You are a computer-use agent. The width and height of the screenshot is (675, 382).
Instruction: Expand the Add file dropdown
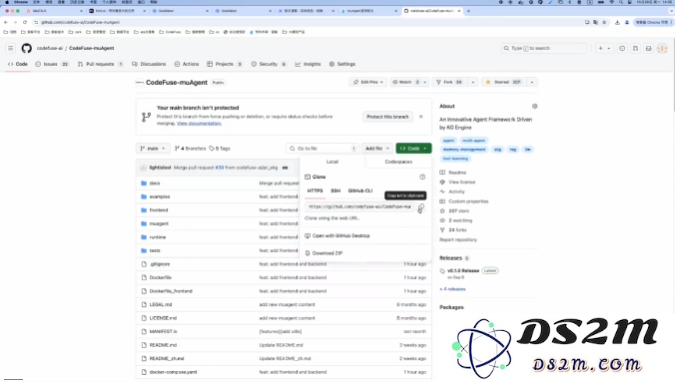pyautogui.click(x=377, y=149)
